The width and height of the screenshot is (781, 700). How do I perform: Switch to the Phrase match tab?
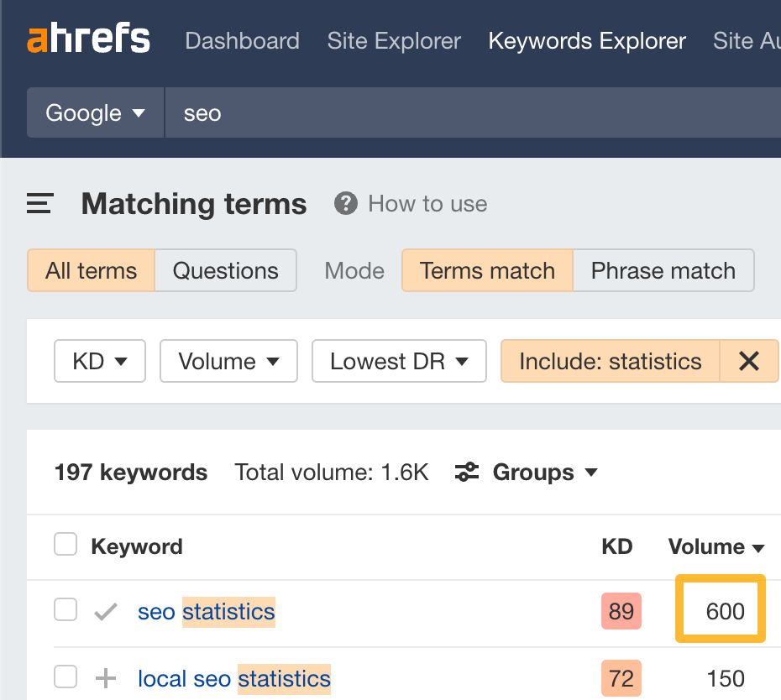click(663, 270)
